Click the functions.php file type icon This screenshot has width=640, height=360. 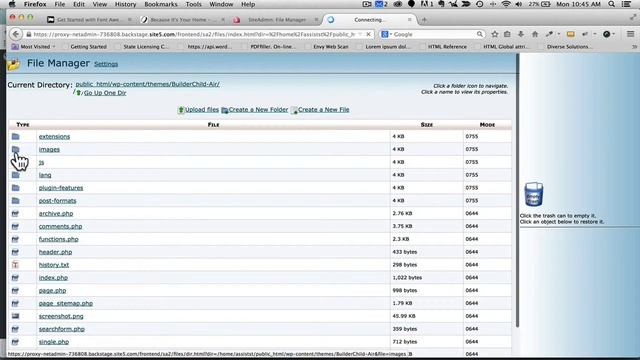coord(16,239)
